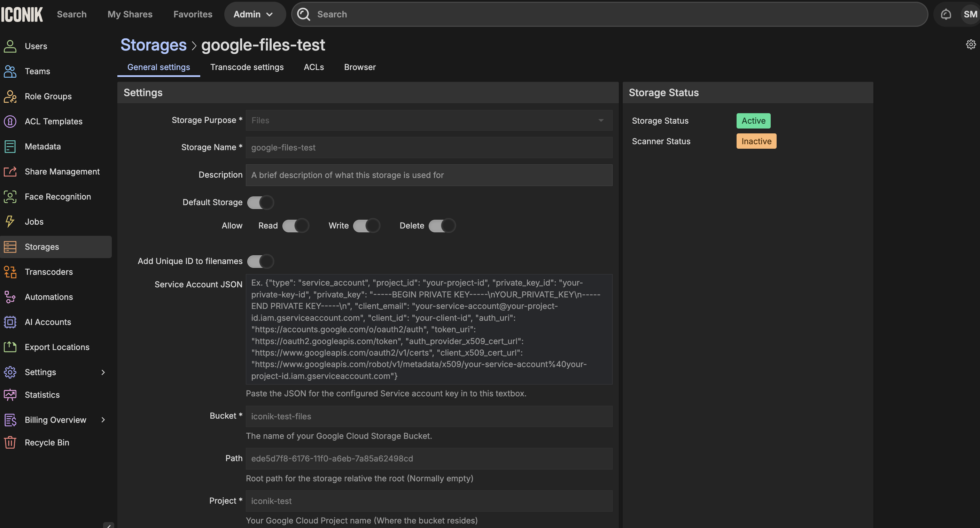The height and width of the screenshot is (528, 980).
Task: Click into the Description input field
Action: pos(429,175)
